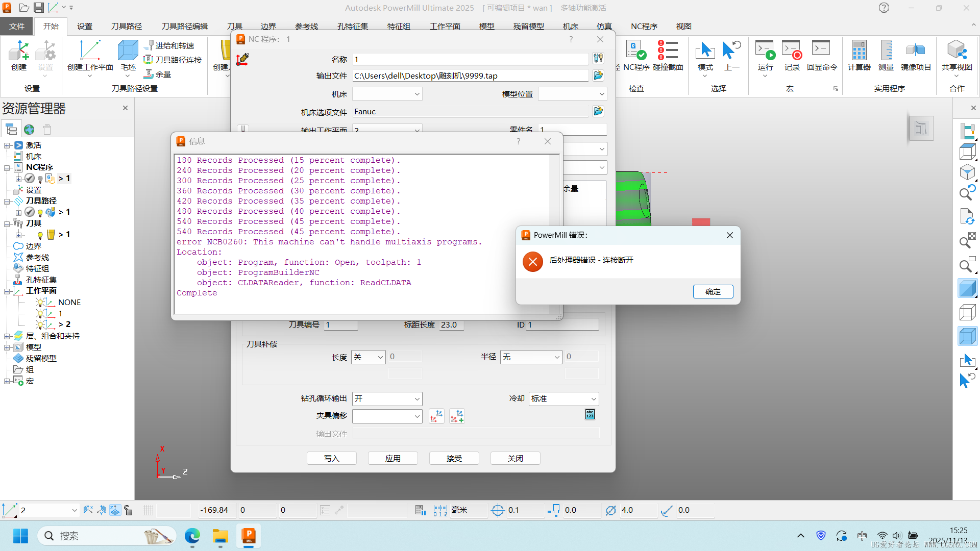The width and height of the screenshot is (980, 551).
Task: Toggle lightbulb for toolpath 1
Action: (40, 213)
